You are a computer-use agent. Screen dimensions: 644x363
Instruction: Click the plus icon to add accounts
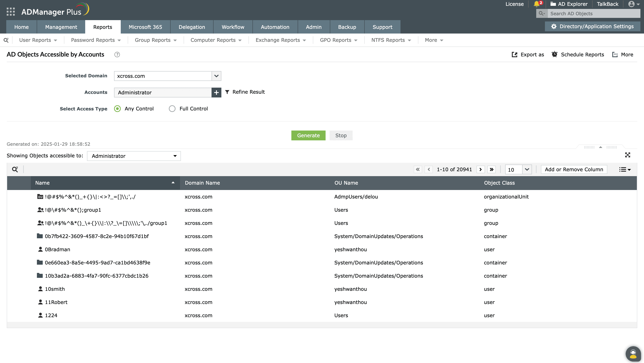click(x=216, y=93)
